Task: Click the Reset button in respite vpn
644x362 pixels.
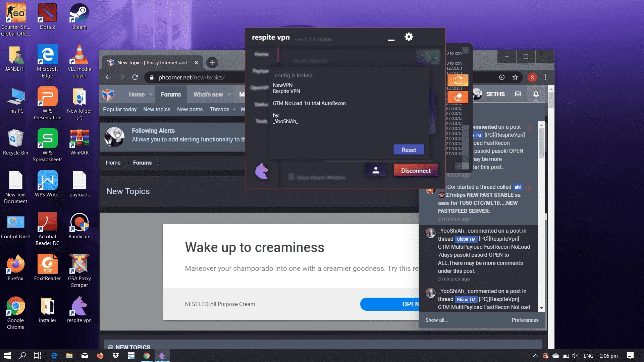Action: pos(409,150)
